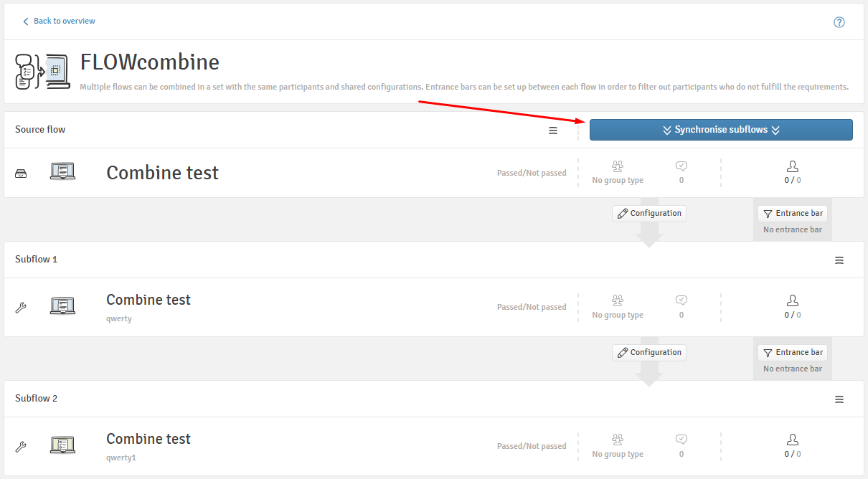Select Combine test title labelled qwerty1
Screen dimensions: 868x479
148,439
